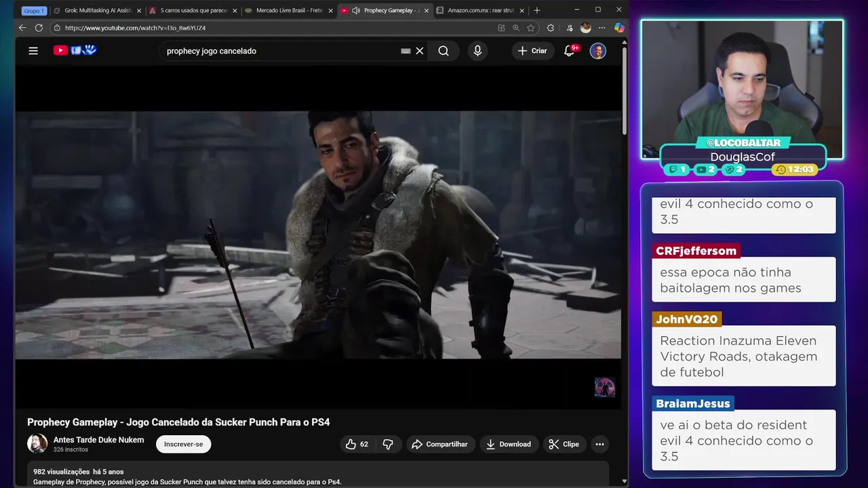Focus the browser address bar URL
Image resolution: width=868 pixels, height=488 pixels.
pyautogui.click(x=135, y=28)
